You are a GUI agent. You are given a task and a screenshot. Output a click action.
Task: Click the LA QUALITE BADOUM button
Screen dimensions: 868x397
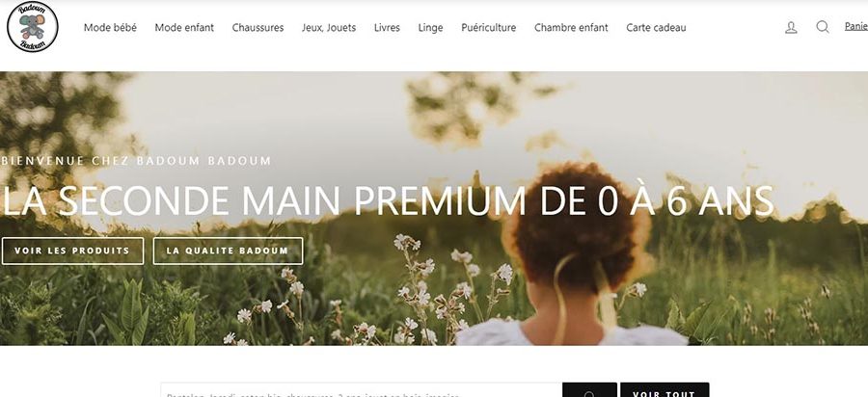pos(228,251)
